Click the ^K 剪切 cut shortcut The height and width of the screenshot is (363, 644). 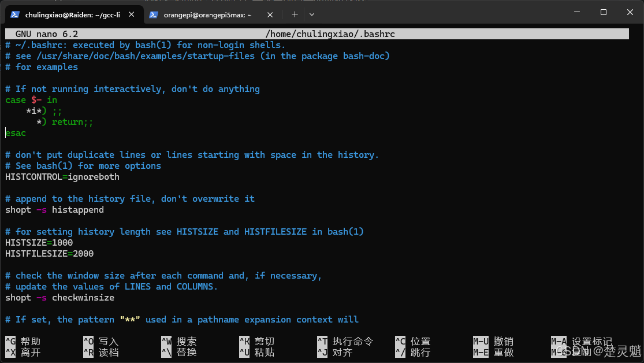[257, 342]
